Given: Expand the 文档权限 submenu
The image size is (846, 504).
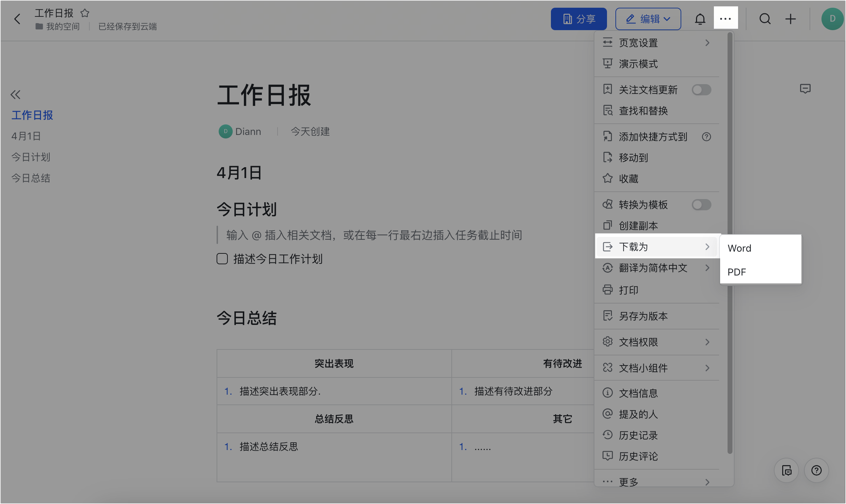Looking at the screenshot, I should (x=657, y=342).
